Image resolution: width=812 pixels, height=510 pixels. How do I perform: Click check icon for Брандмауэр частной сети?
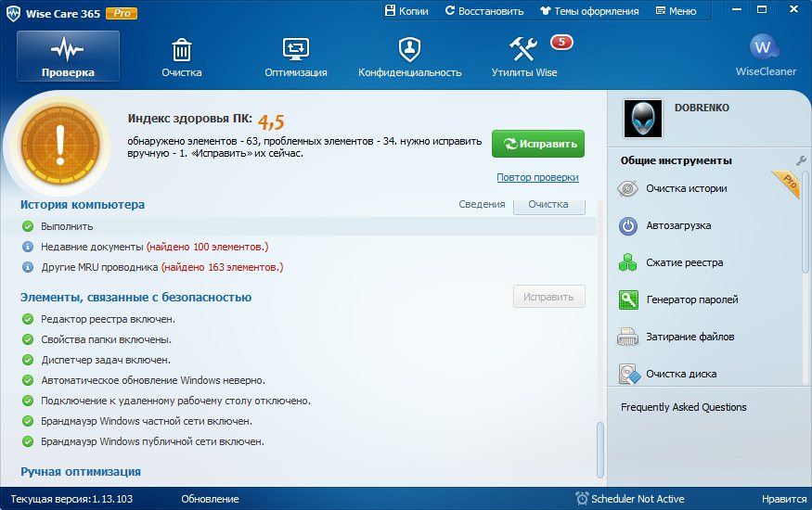[x=28, y=421]
